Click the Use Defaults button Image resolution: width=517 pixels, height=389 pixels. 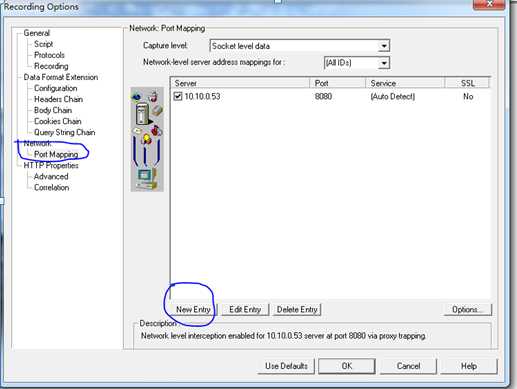pos(286,366)
